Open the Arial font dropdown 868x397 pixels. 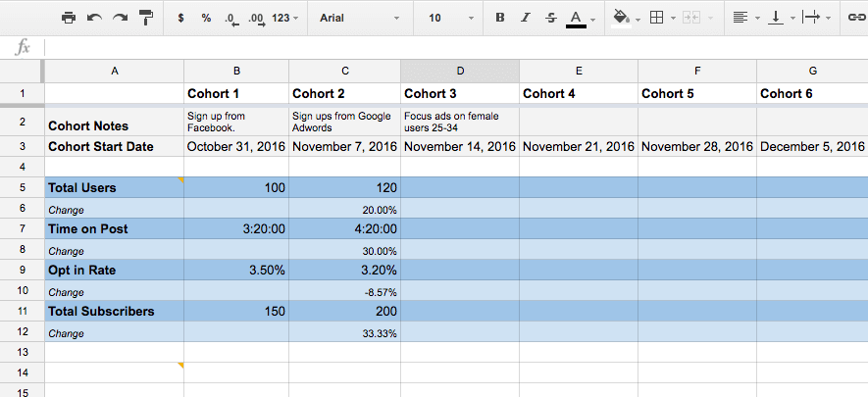pos(359,18)
